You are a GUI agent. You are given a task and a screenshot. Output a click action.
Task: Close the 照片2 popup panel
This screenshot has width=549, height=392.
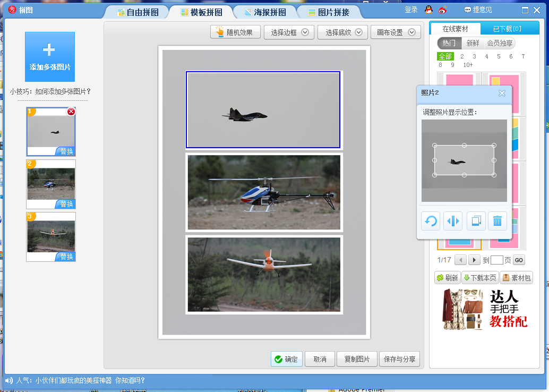point(502,93)
